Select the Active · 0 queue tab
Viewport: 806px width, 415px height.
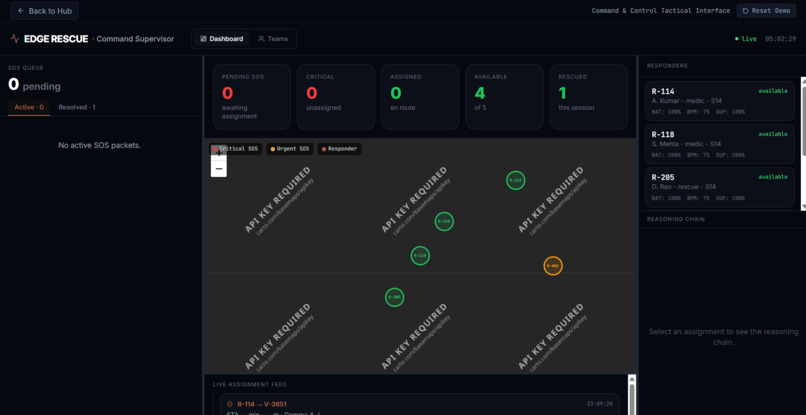[x=29, y=107]
